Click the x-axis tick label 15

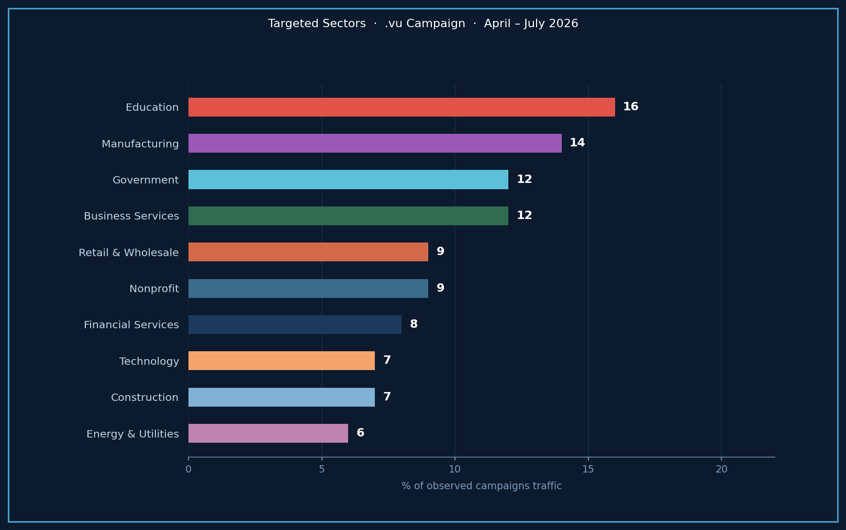[588, 470]
